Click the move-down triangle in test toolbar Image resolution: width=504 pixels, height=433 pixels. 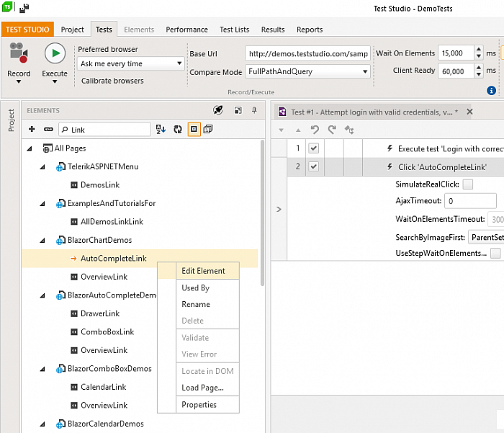(282, 130)
